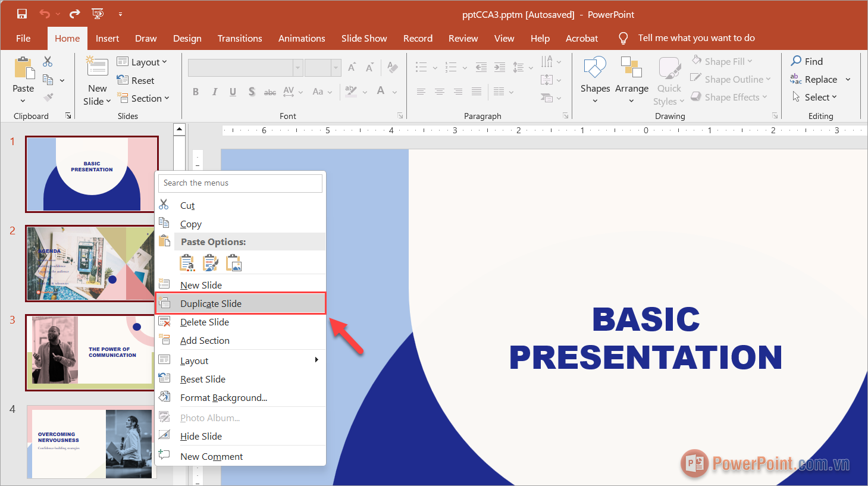Open the Font Color dropdown arrow

pos(394,92)
